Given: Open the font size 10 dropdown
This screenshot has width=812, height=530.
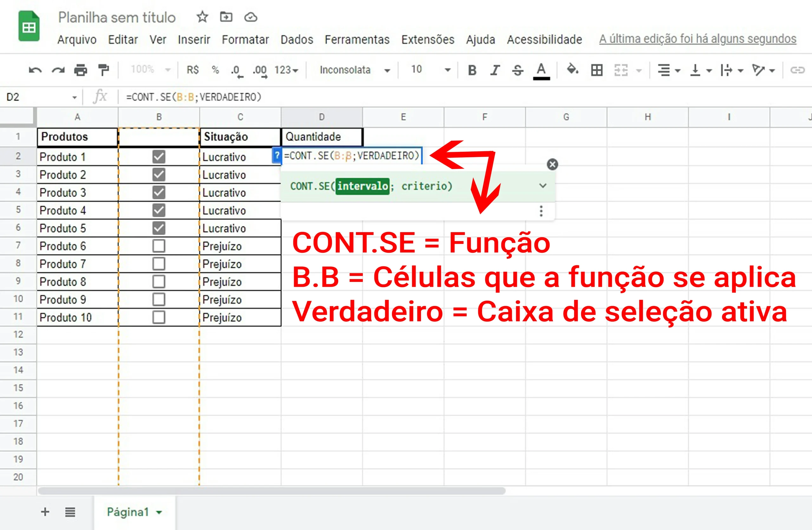Looking at the screenshot, I should pyautogui.click(x=430, y=70).
